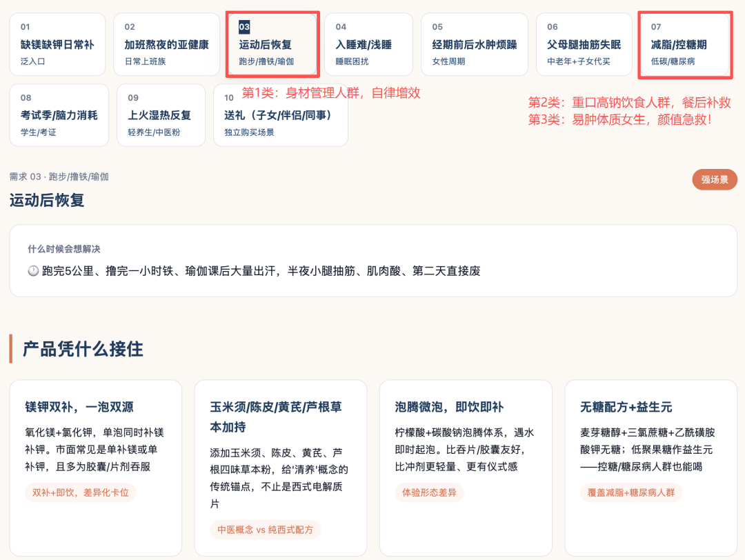Choose the 减脂/控糖期 card
Image resolution: width=745 pixels, height=560 pixels.
[685, 44]
